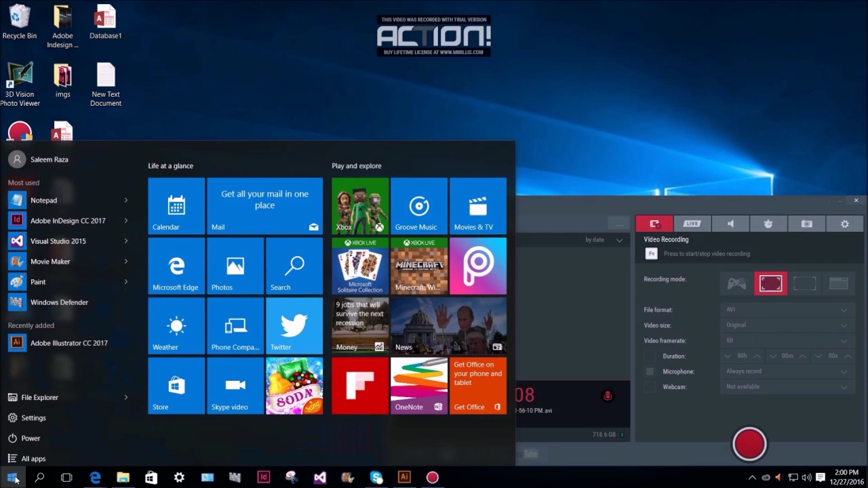Launch the Twitter tile
868x488 pixels.
tap(294, 326)
